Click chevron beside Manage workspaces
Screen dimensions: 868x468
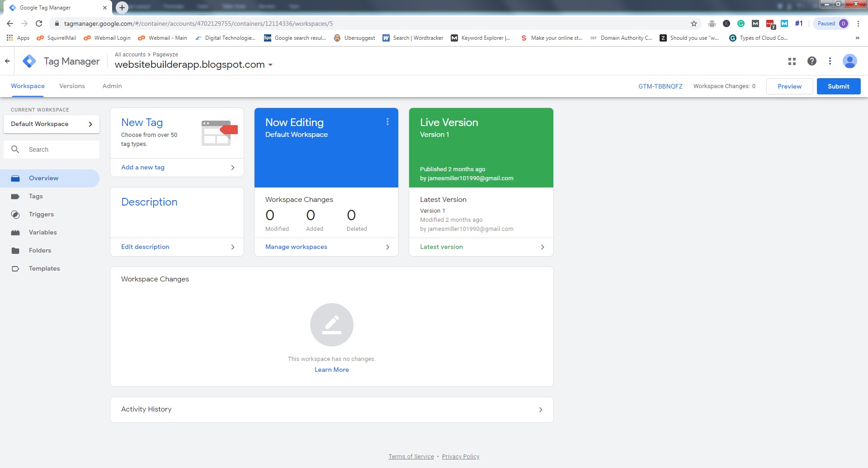coord(387,247)
